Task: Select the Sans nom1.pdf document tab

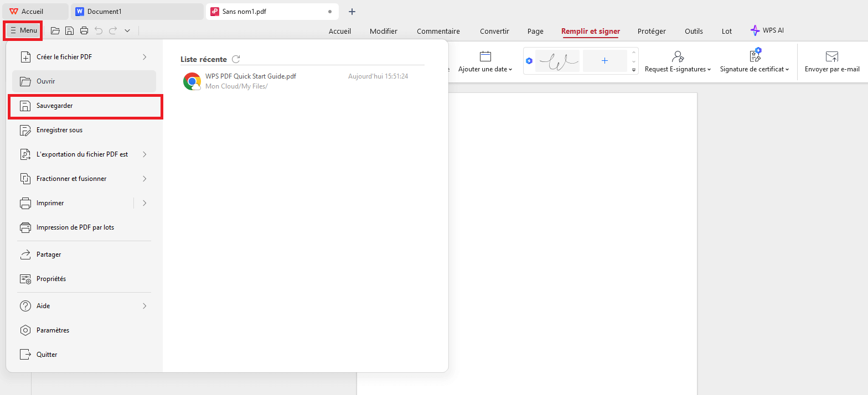Action: 271,12
